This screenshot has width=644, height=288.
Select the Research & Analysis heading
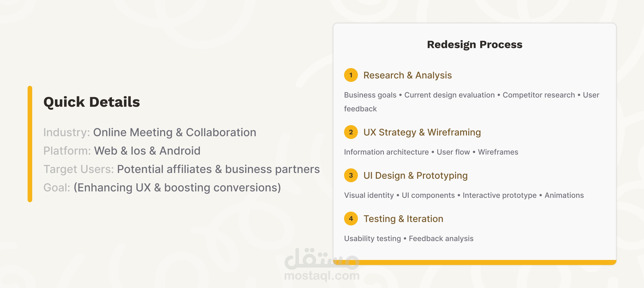408,75
